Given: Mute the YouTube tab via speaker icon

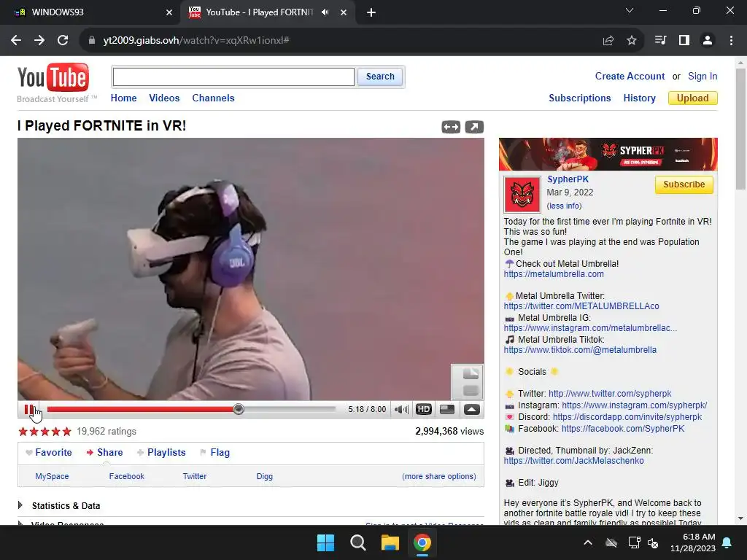Looking at the screenshot, I should tap(325, 12).
